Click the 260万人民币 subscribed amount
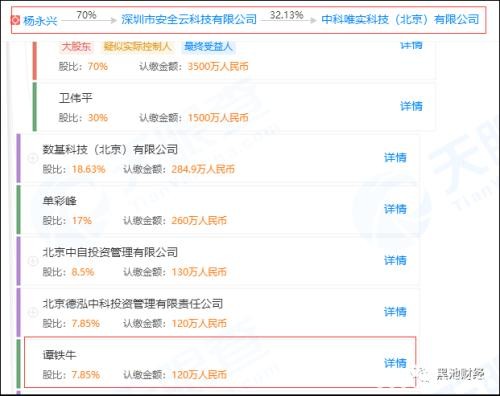The height and width of the screenshot is (396, 500). coord(199,220)
